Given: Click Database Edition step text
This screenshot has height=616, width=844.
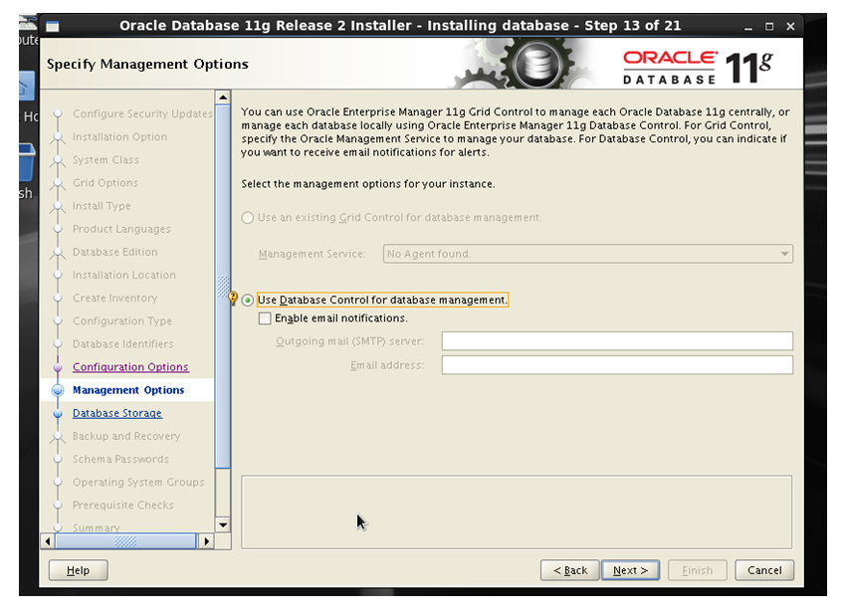Looking at the screenshot, I should (115, 253).
